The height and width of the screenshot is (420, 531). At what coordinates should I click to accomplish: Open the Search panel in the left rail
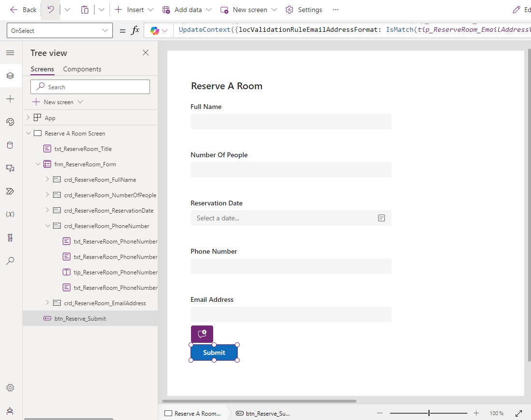point(10,261)
